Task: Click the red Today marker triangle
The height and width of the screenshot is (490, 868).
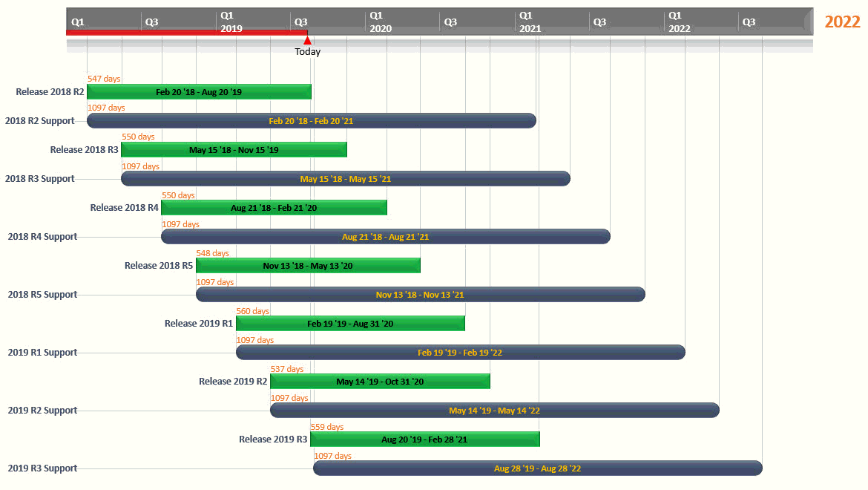Action: tap(307, 40)
